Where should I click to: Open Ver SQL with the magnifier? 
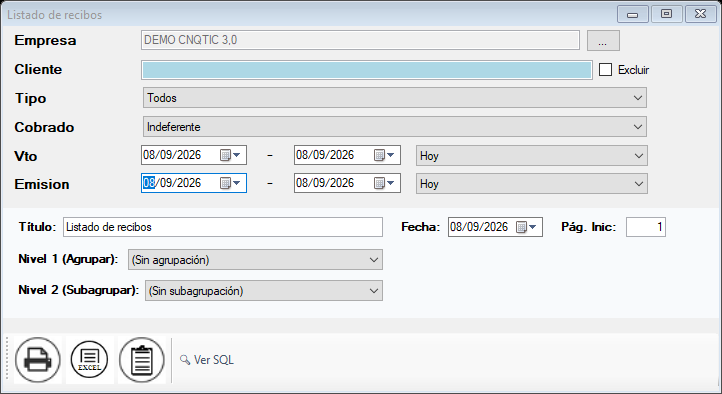click(x=207, y=360)
